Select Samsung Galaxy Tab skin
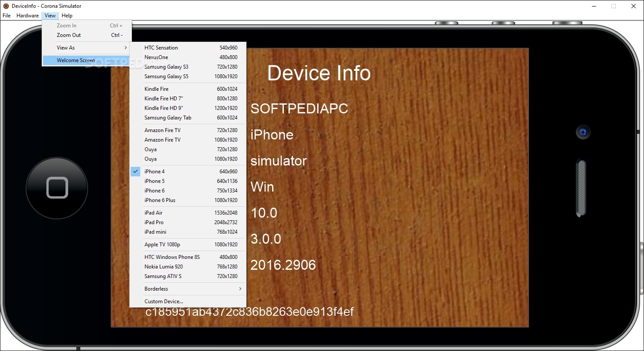 click(188, 118)
